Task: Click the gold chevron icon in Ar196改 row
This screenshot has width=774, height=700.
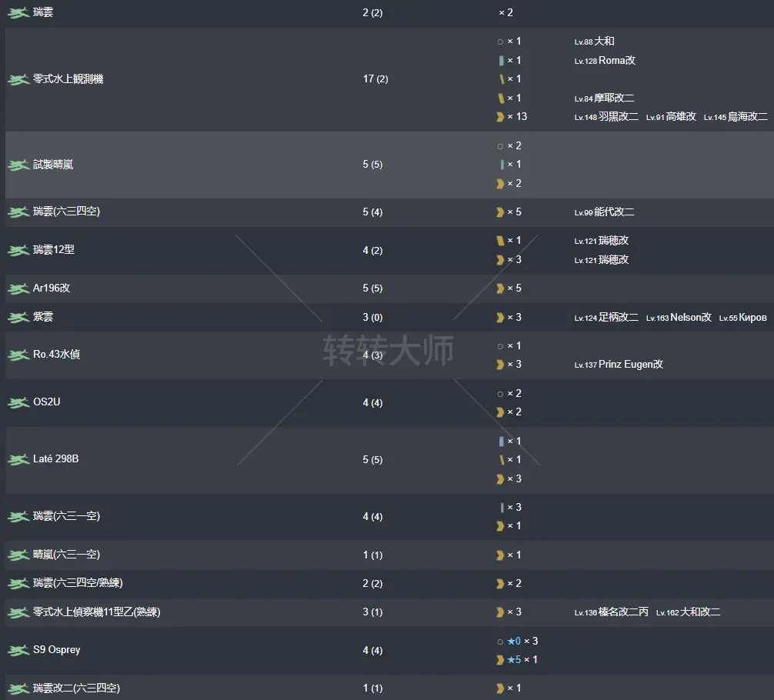Action: click(x=500, y=288)
